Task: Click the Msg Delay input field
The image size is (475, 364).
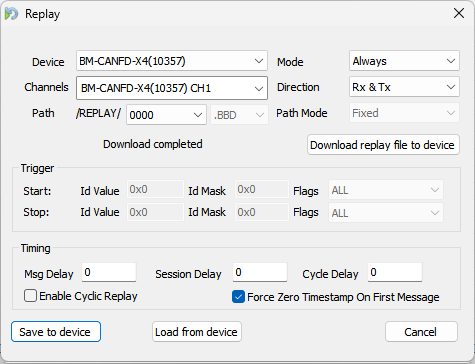Action: [109, 272]
